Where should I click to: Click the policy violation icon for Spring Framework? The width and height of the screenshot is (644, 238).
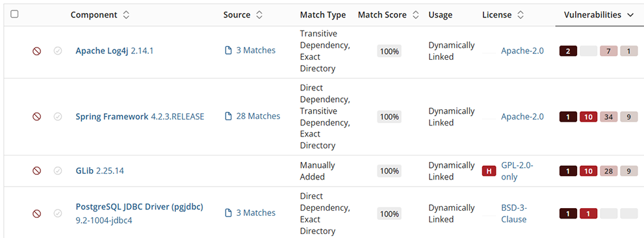coord(36,117)
